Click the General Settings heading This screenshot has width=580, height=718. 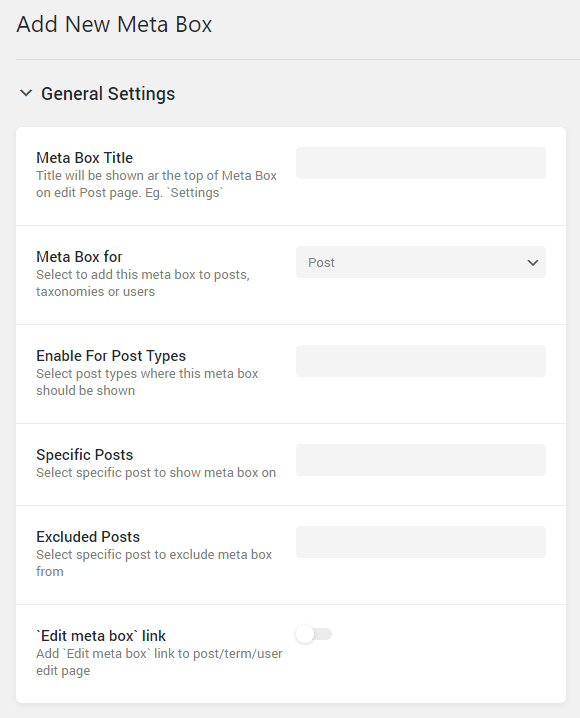click(x=108, y=94)
